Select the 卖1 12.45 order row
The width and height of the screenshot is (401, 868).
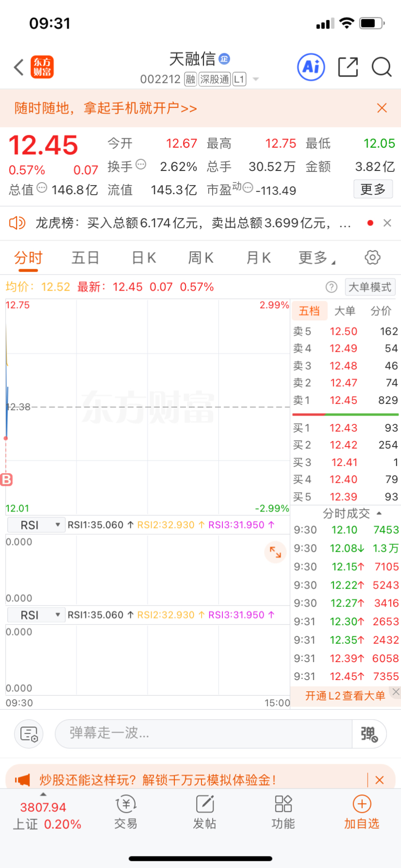(x=345, y=400)
